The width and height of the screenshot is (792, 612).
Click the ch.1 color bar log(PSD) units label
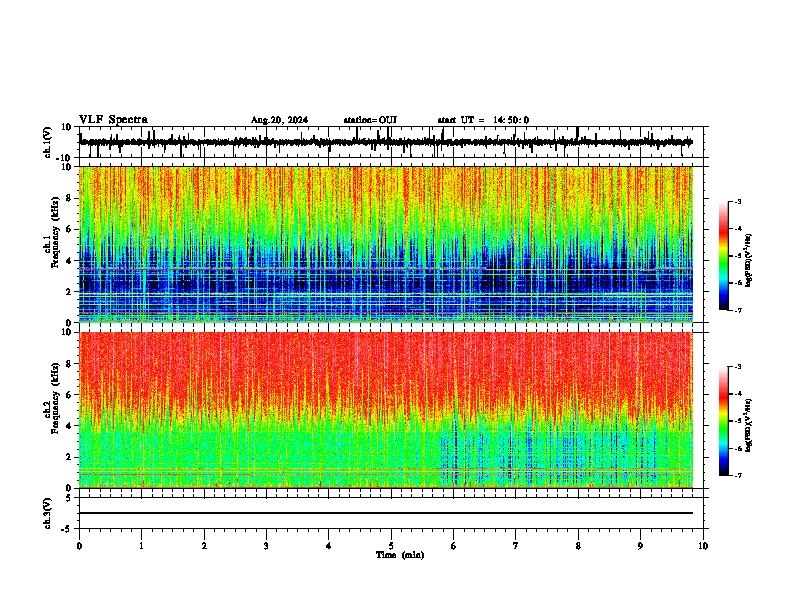(x=749, y=260)
